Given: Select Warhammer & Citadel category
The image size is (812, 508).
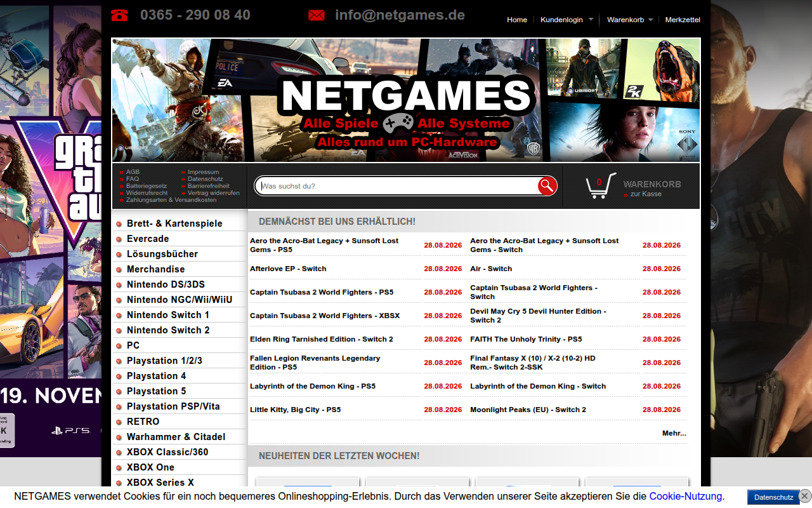Looking at the screenshot, I should click(176, 437).
